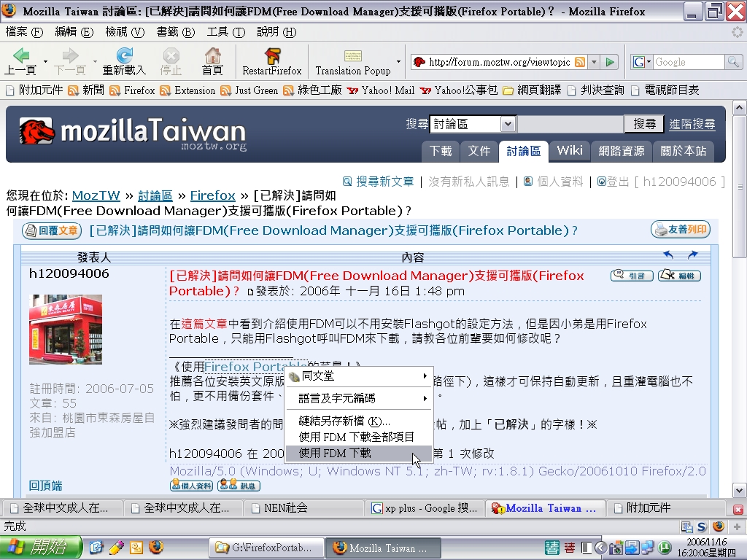Click the RSS feed icon in address bar
Viewport: 747px width, 560px height.
click(x=580, y=62)
